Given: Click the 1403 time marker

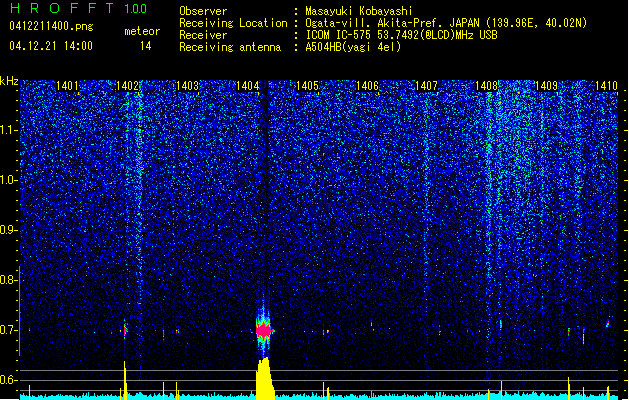Looking at the screenshot, I should [187, 86].
